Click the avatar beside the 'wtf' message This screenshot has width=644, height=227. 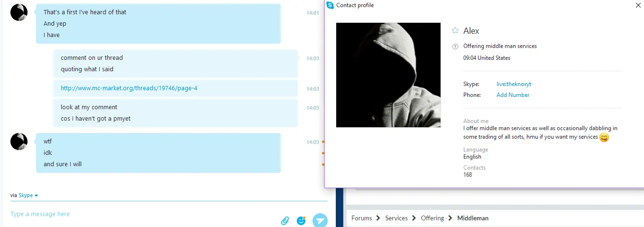[x=19, y=142]
